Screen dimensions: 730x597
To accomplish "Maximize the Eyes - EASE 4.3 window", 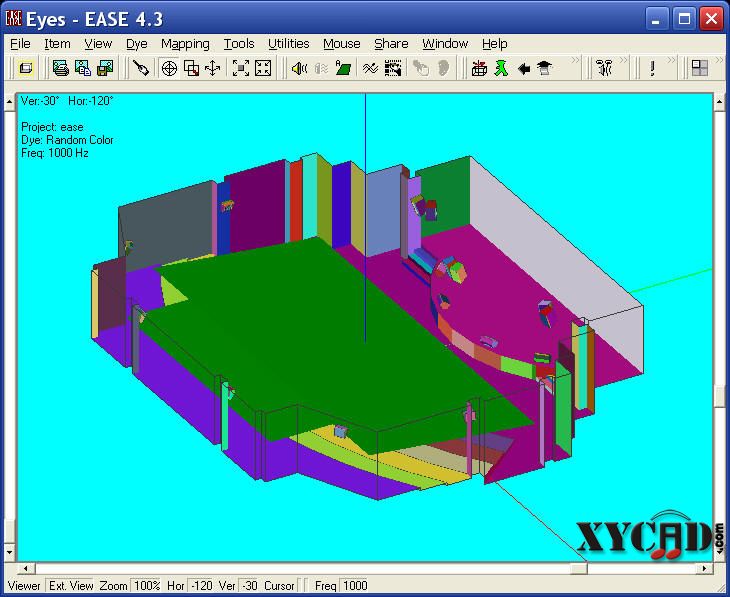I will coord(684,19).
